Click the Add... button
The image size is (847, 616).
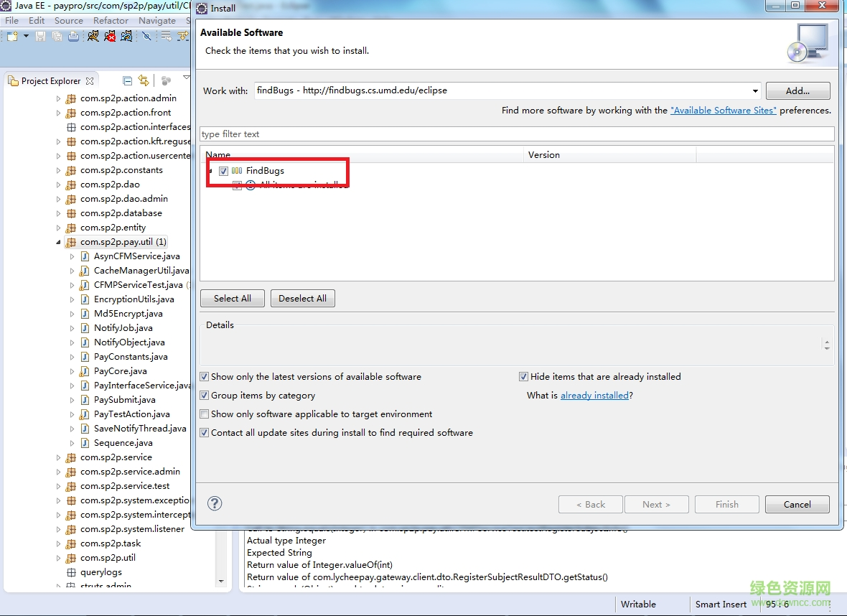point(797,91)
